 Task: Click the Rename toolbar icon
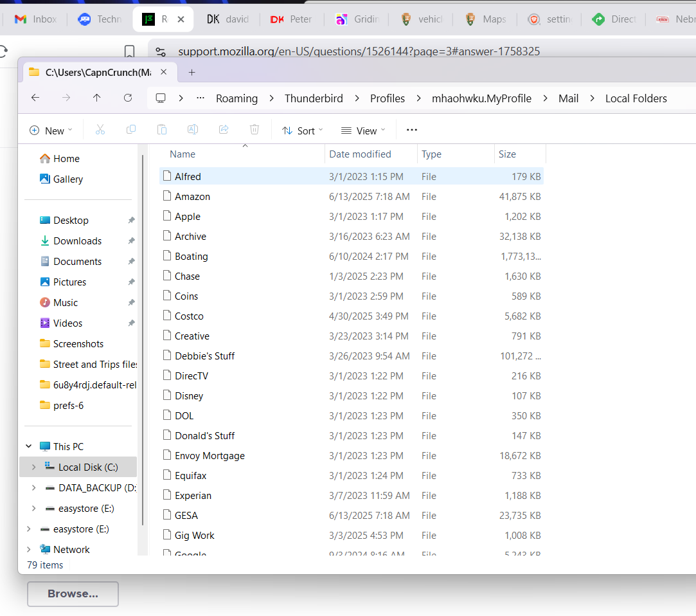[x=192, y=130]
